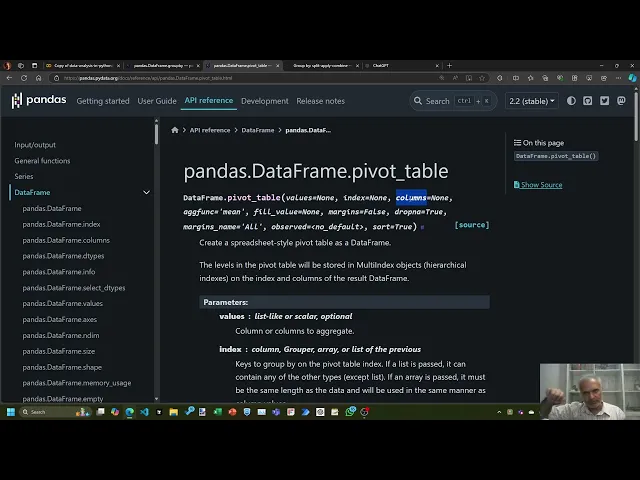Add page to favorites star icon
Viewport: 640px width, 480px height.
point(482,78)
